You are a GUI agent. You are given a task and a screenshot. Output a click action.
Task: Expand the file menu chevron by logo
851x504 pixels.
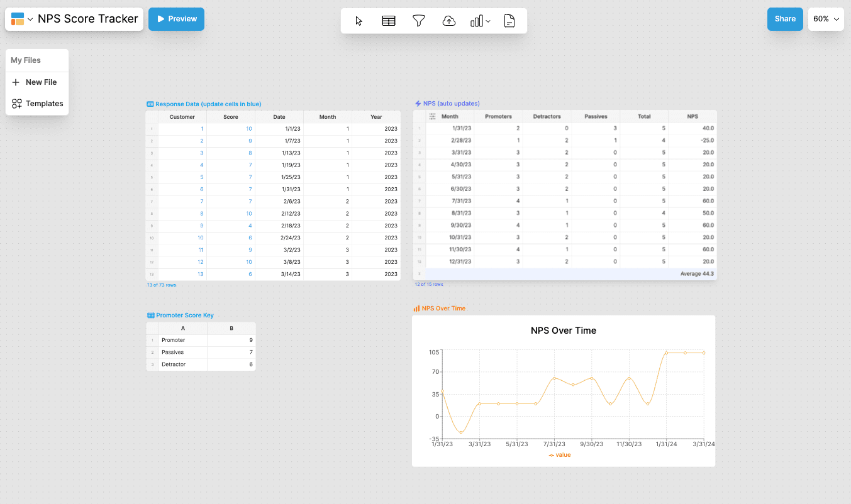tap(30, 19)
